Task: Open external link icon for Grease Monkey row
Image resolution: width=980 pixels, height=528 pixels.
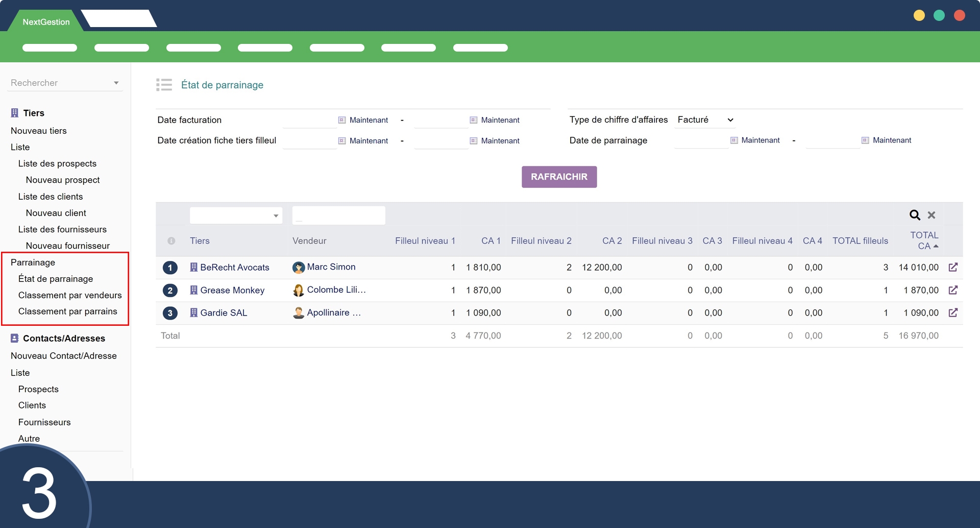Action: (x=953, y=290)
